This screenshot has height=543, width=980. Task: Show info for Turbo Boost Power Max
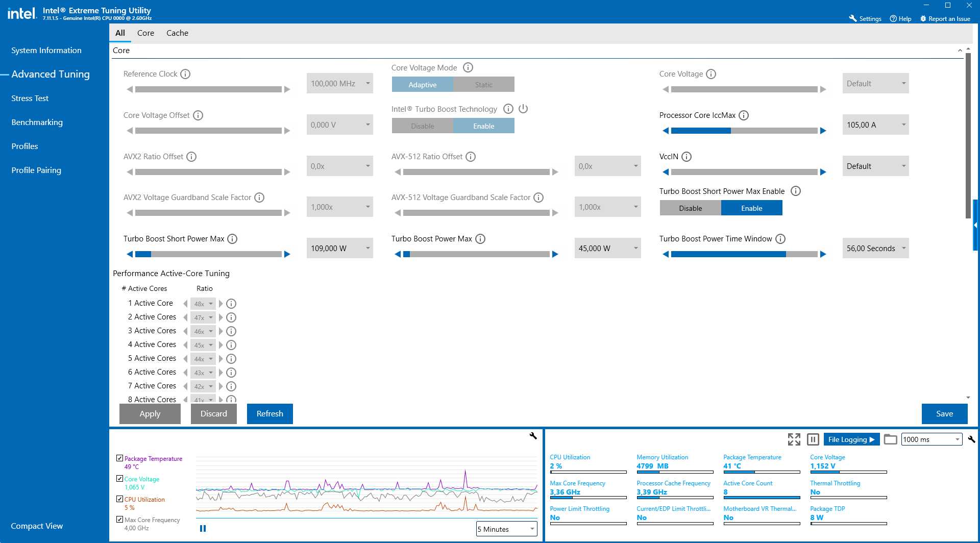pyautogui.click(x=480, y=239)
